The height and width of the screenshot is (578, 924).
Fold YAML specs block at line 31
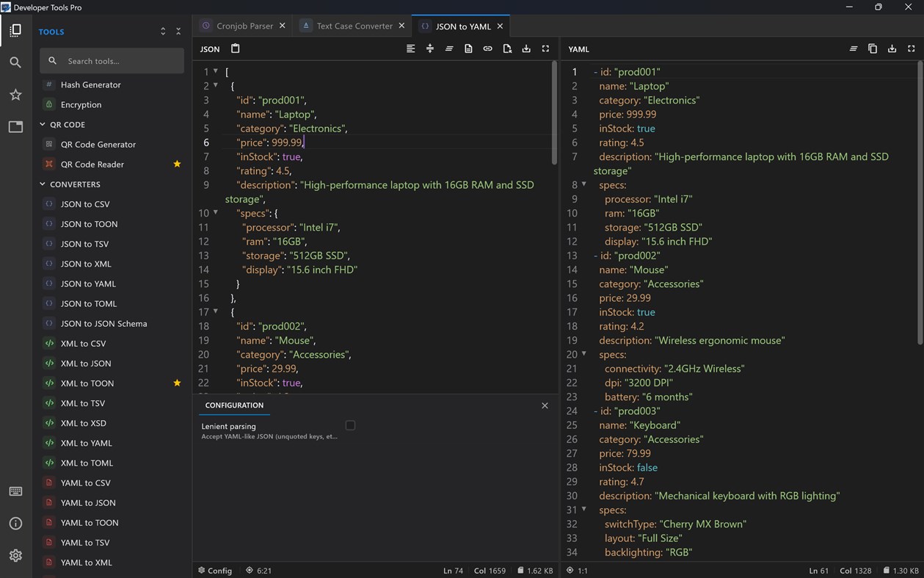point(584,509)
